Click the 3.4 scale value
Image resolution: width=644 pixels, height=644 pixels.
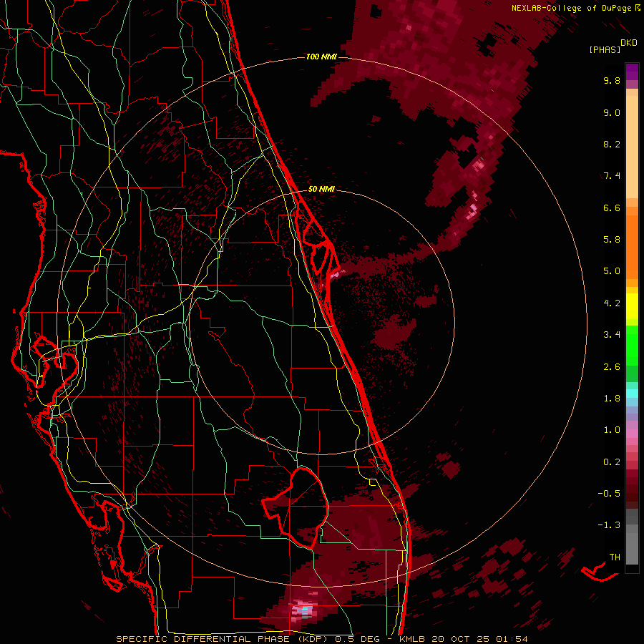click(x=612, y=335)
